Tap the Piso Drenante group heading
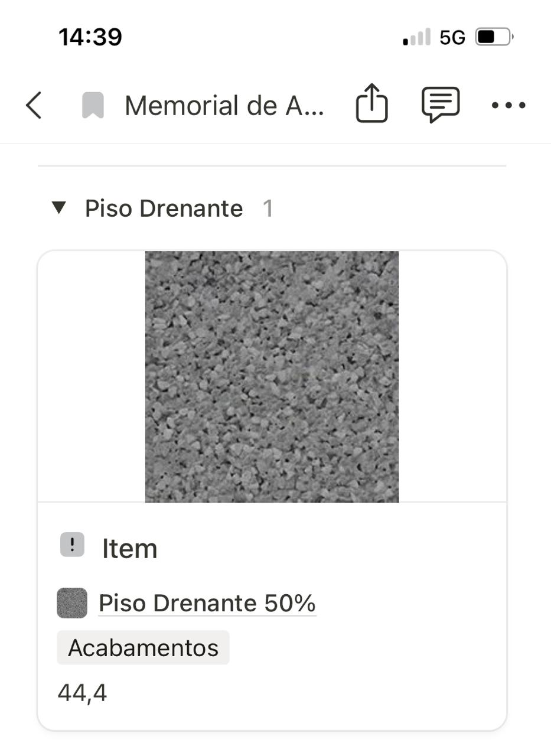This screenshot has height=756, width=551. [x=164, y=208]
